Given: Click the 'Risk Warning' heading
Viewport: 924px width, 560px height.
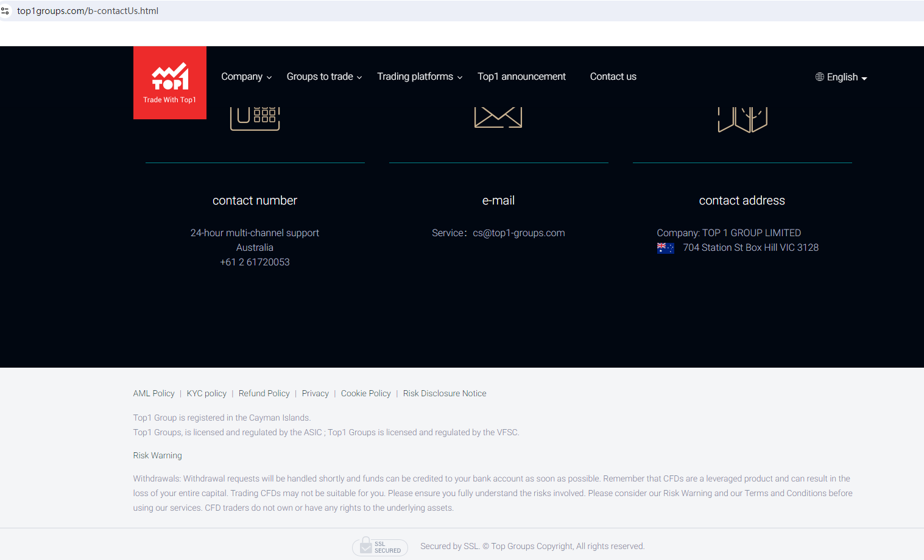Looking at the screenshot, I should click(158, 456).
